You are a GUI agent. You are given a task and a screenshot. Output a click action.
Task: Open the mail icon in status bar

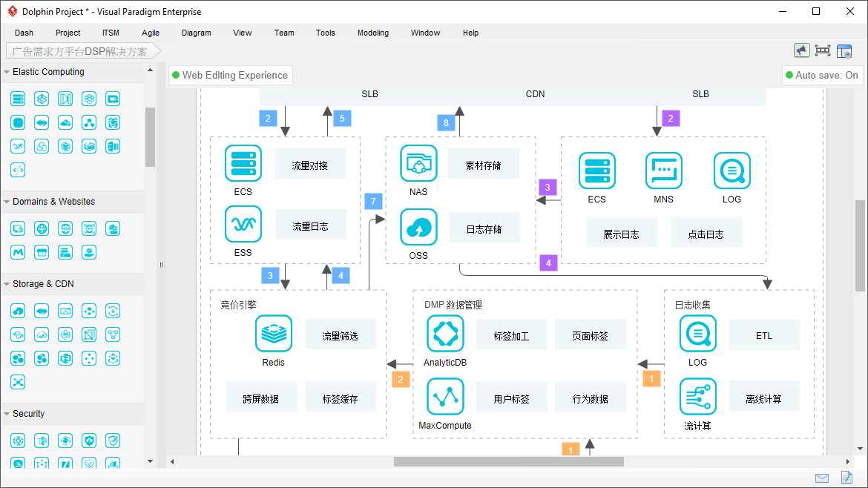pos(822,478)
